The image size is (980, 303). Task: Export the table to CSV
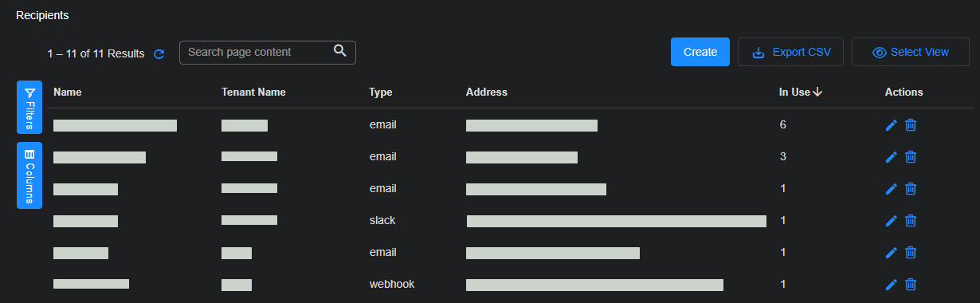coord(790,52)
